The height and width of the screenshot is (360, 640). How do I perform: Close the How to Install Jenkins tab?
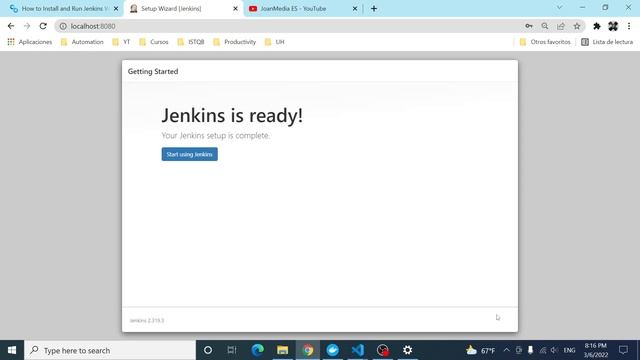click(116, 9)
